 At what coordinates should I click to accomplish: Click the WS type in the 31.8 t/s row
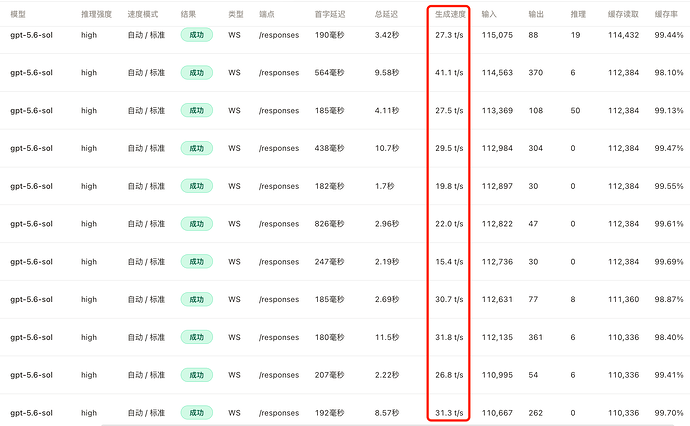click(235, 337)
